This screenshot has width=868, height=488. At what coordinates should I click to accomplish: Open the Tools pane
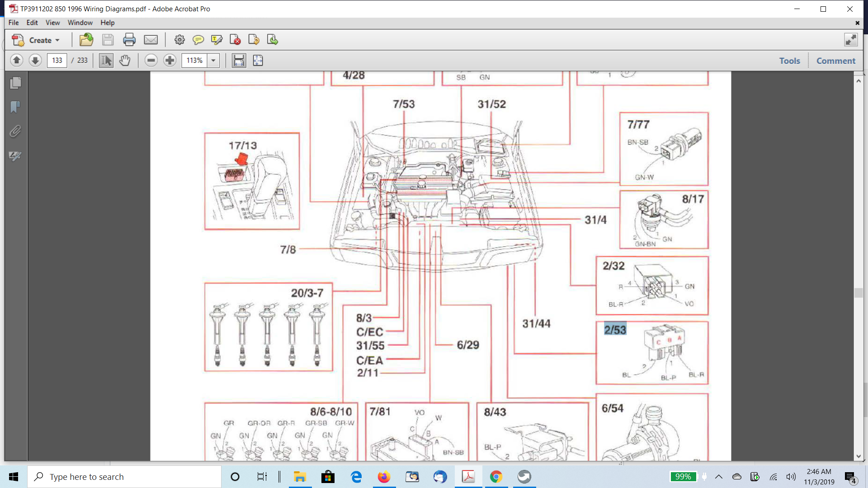click(x=789, y=61)
